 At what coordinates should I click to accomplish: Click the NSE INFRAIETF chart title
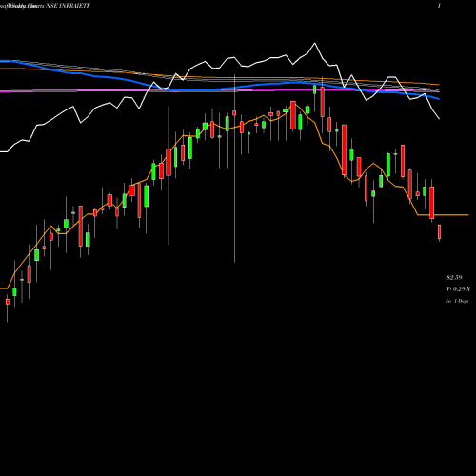pyautogui.click(x=69, y=6)
